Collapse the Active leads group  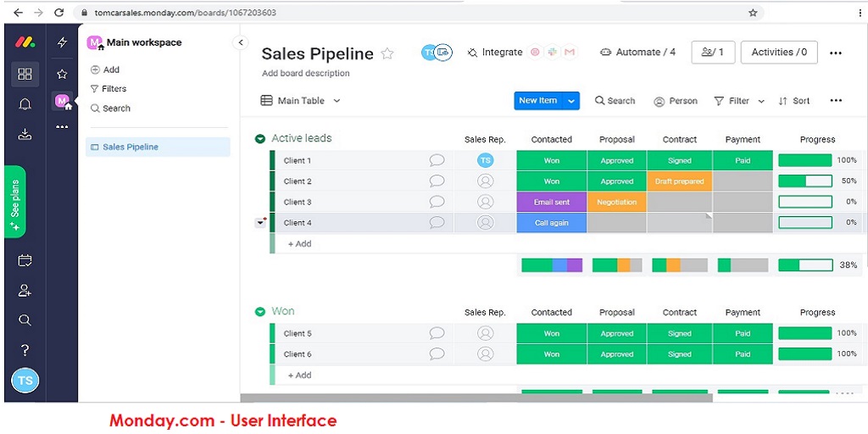coord(260,139)
